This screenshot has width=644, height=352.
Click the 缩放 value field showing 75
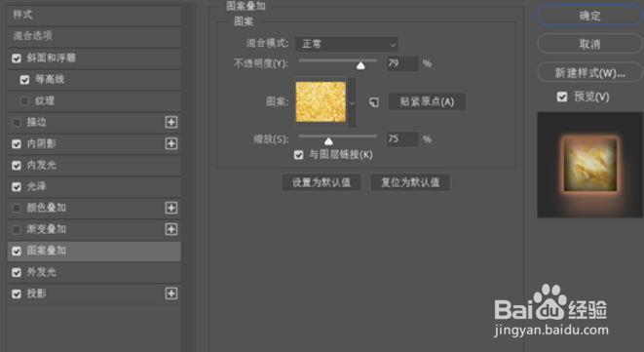point(402,139)
